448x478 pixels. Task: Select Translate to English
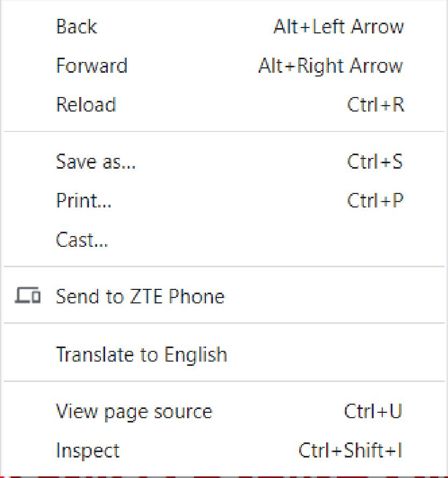pos(224,354)
